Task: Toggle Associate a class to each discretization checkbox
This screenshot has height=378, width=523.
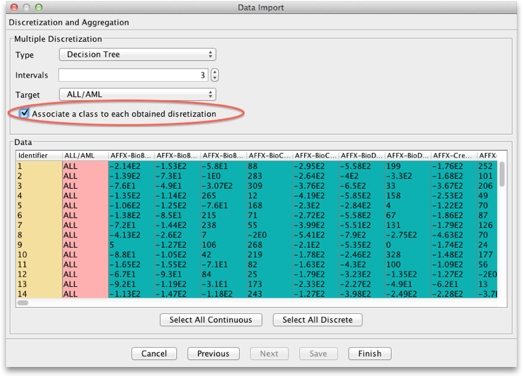Action: [24, 113]
